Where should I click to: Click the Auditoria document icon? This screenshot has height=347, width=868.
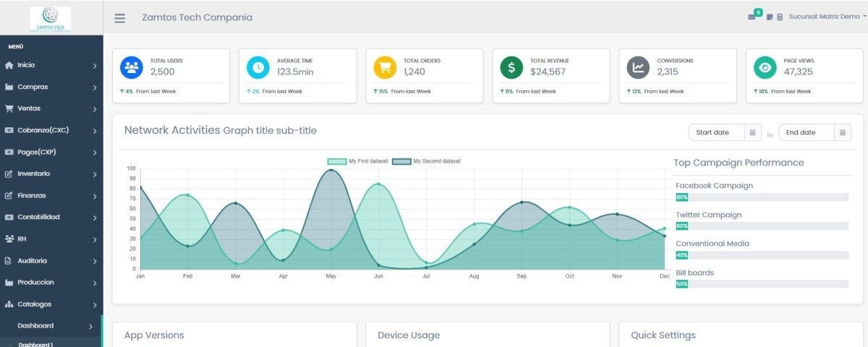pyautogui.click(x=9, y=260)
